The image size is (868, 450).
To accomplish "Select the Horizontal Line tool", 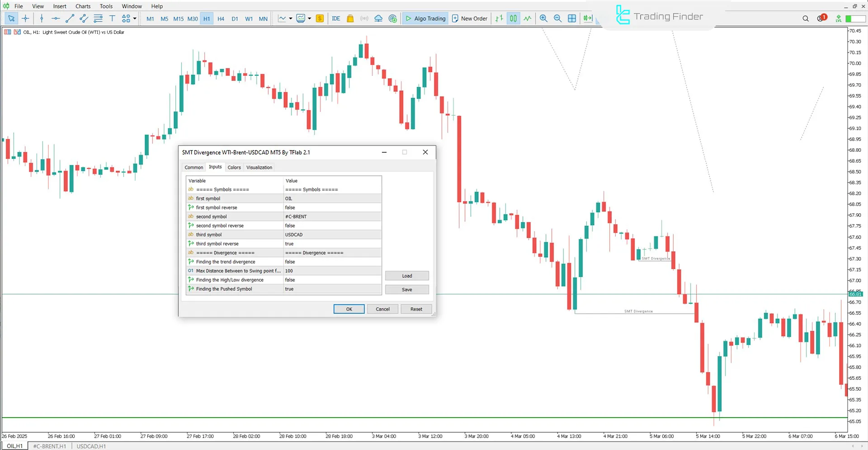I will (x=55, y=19).
